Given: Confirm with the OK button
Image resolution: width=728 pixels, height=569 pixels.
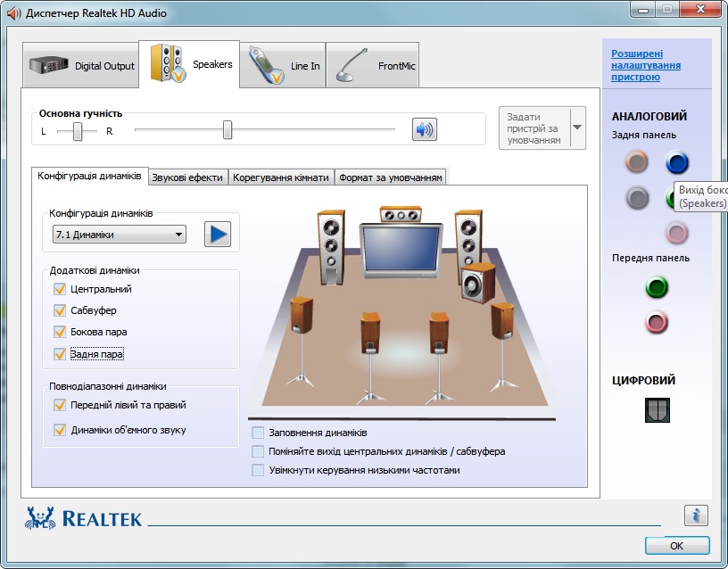Looking at the screenshot, I should click(677, 546).
